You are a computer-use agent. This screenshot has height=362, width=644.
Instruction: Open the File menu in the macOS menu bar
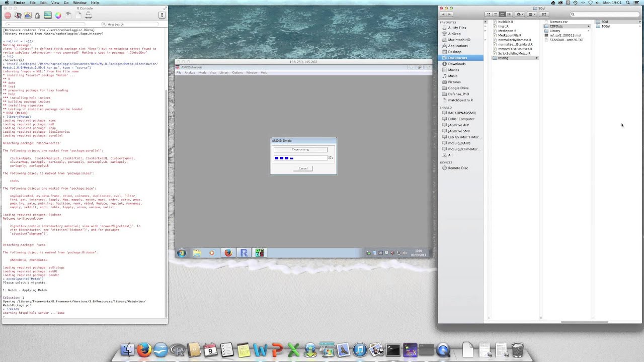point(32,3)
